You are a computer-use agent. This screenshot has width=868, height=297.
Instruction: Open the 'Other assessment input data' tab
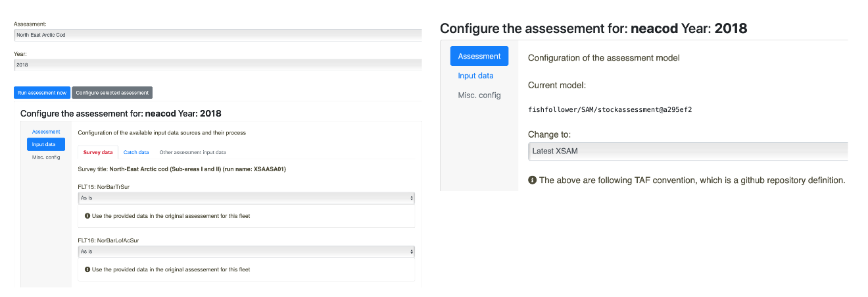[x=192, y=152]
